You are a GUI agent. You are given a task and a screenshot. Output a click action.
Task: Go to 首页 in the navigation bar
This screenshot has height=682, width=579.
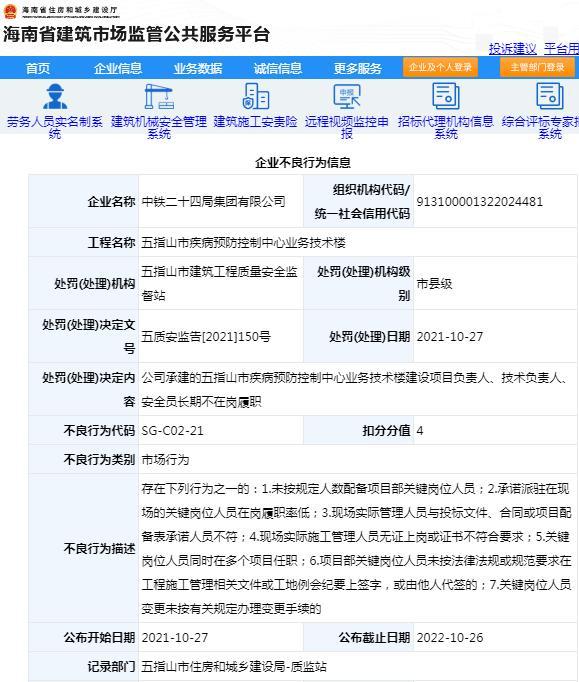tap(38, 68)
